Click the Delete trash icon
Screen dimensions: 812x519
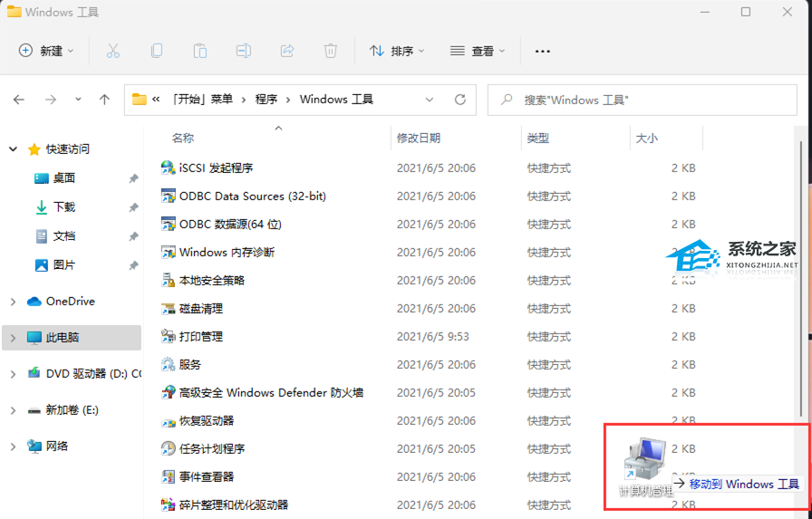tap(331, 51)
